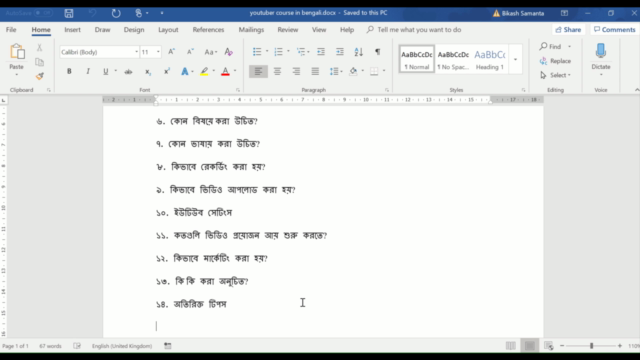The height and width of the screenshot is (360, 640).
Task: Expand the Styles gallery more arrow
Action: [x=516, y=59]
